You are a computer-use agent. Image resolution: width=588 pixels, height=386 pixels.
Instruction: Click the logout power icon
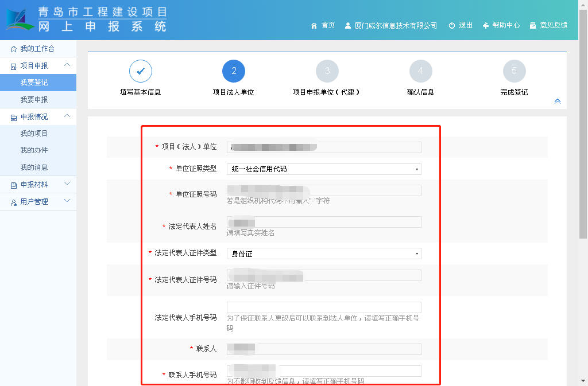452,26
